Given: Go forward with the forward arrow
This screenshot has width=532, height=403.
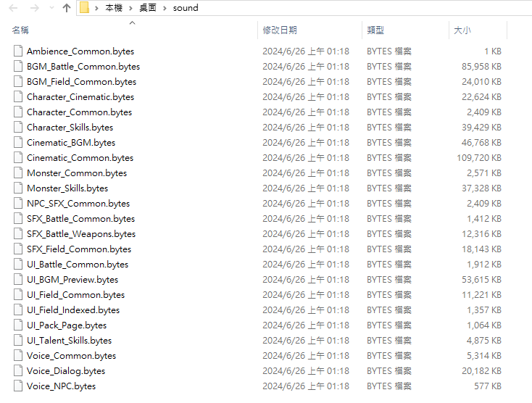Looking at the screenshot, I should (x=34, y=8).
